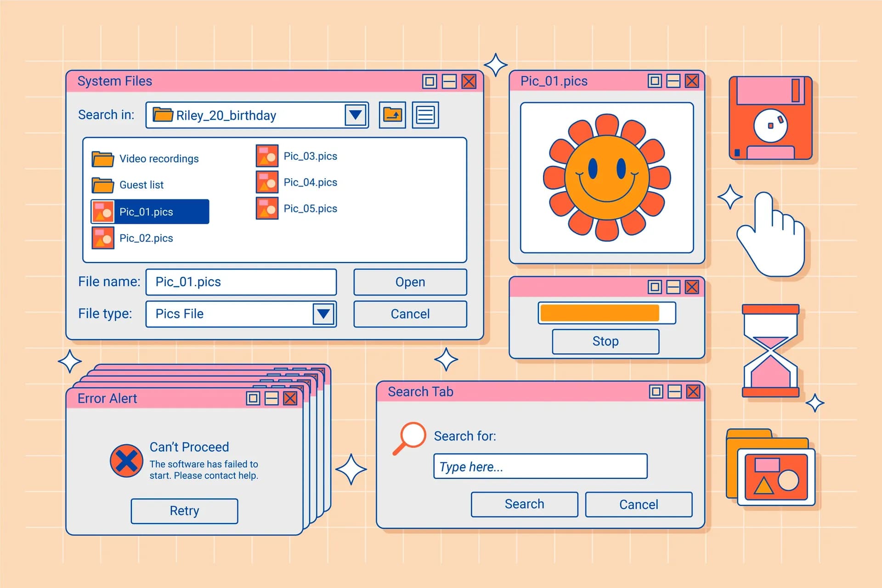Select Pic_01.pics in the file list
The width and height of the screenshot is (882, 588).
click(x=150, y=212)
